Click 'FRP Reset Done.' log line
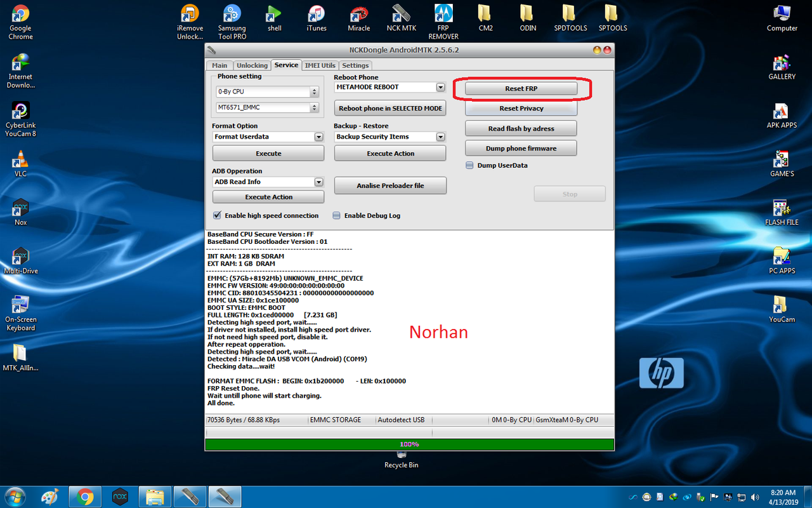The image size is (812, 508). [x=233, y=388]
